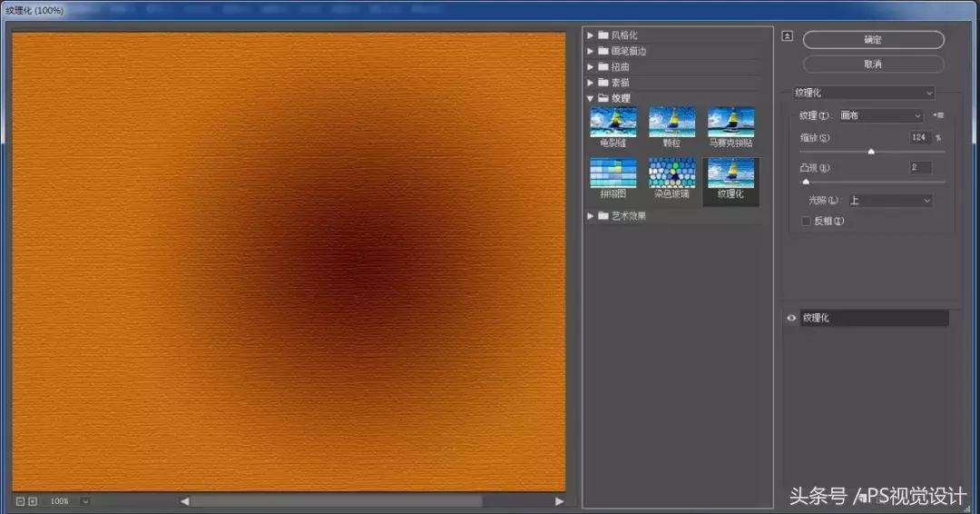The height and width of the screenshot is (514, 980).
Task: Collapse the 纹理 (Texture) folder
Action: [591, 98]
